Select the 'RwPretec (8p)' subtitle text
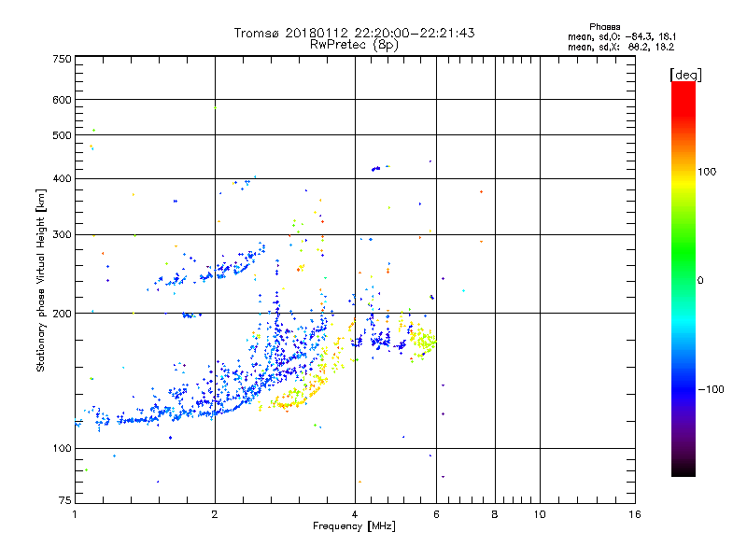The height and width of the screenshot is (560, 747). tap(354, 45)
